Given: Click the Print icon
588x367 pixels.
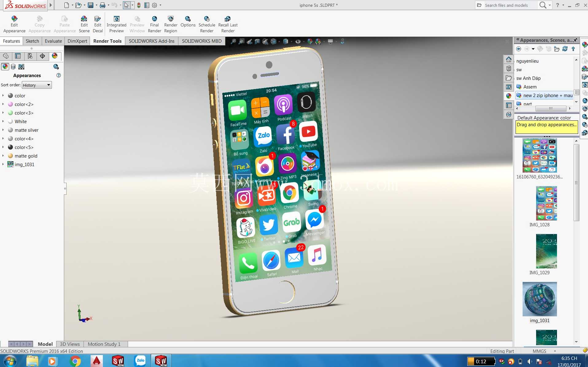Looking at the screenshot, I should pos(103,5).
